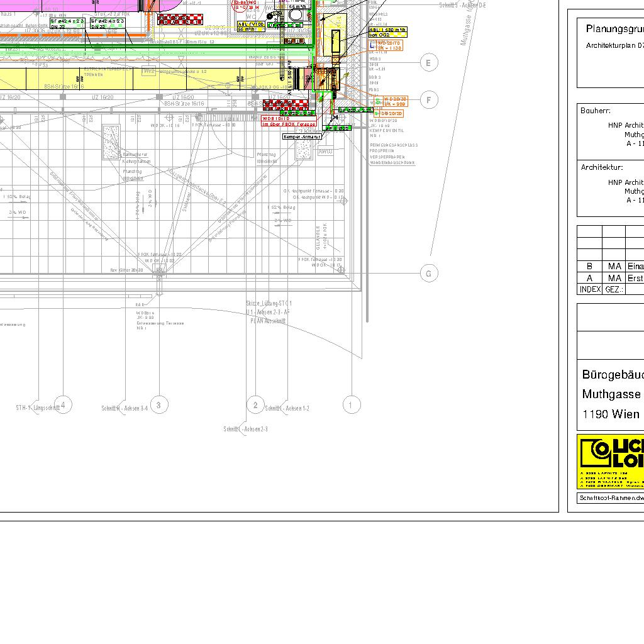644x644 pixels.
Task: Click the red 'WDB 10x10' annotation box
Action: point(289,121)
